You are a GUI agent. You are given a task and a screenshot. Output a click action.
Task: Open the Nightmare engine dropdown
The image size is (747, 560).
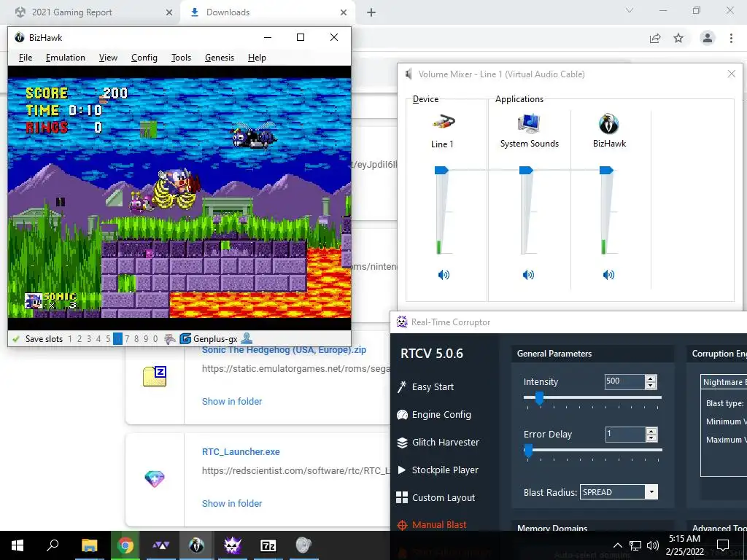click(x=724, y=382)
